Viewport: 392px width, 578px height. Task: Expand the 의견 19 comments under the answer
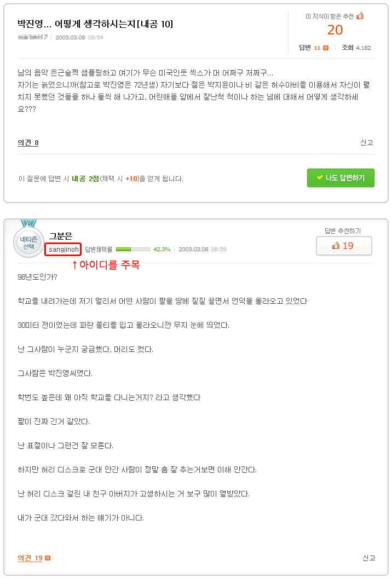click(30, 558)
